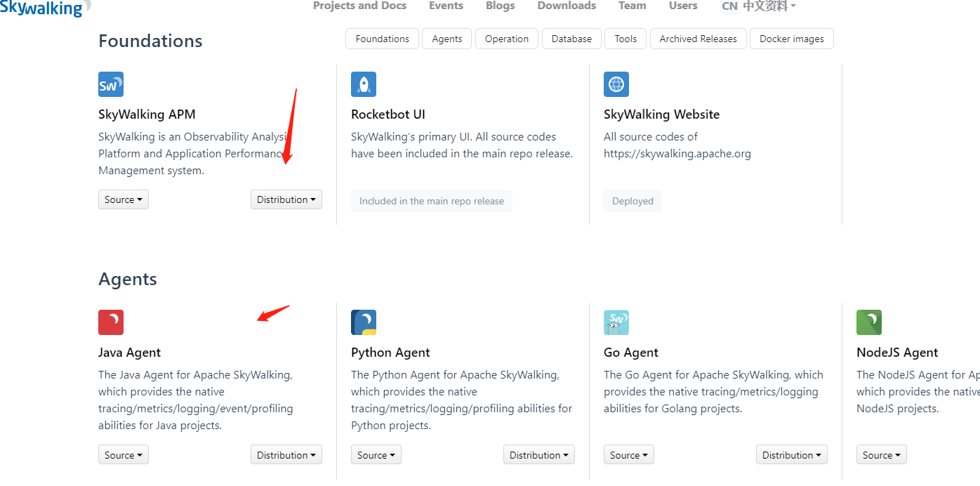Click the Deployed status label
This screenshot has height=486, width=980.
pyautogui.click(x=633, y=201)
